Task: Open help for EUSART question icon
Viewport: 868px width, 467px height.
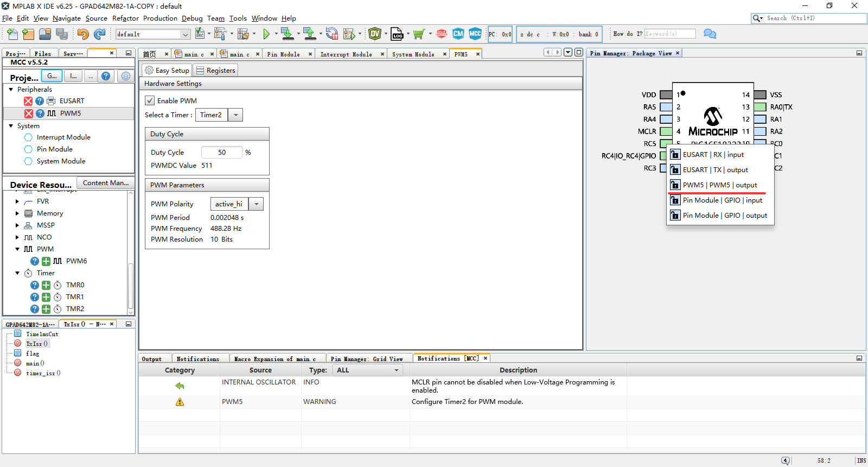Action: (40, 101)
